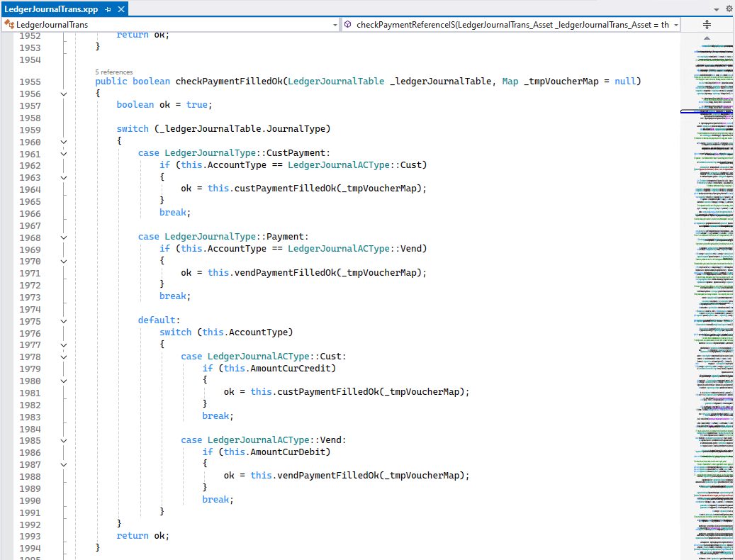
Task: Collapse the if block at line 1970
Action: 64,262
